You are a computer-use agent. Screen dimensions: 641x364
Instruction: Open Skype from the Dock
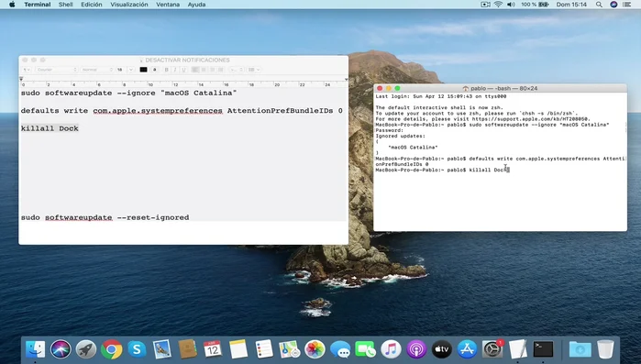click(x=137, y=349)
